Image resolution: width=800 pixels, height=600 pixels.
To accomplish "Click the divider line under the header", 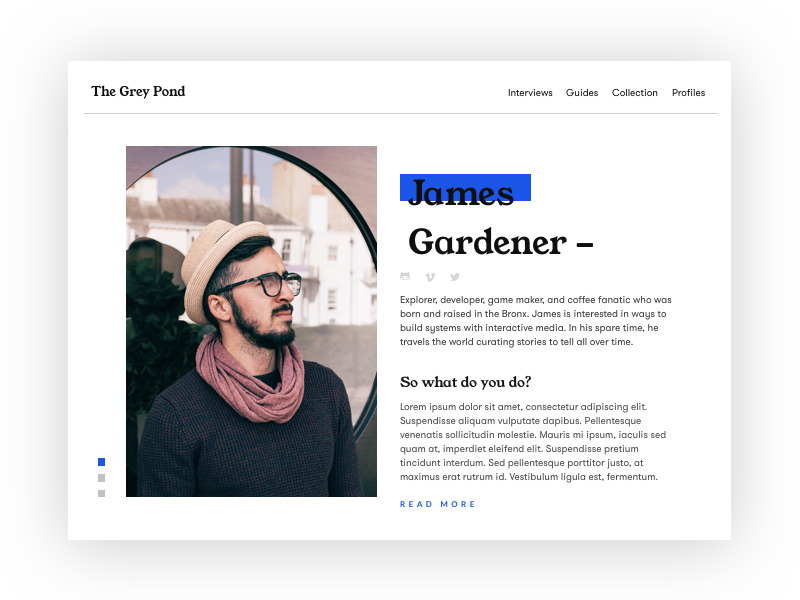I will pyautogui.click(x=401, y=113).
